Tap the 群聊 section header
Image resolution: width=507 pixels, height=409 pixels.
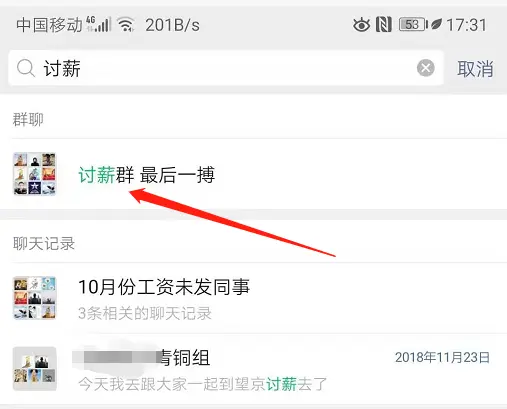pyautogui.click(x=28, y=119)
